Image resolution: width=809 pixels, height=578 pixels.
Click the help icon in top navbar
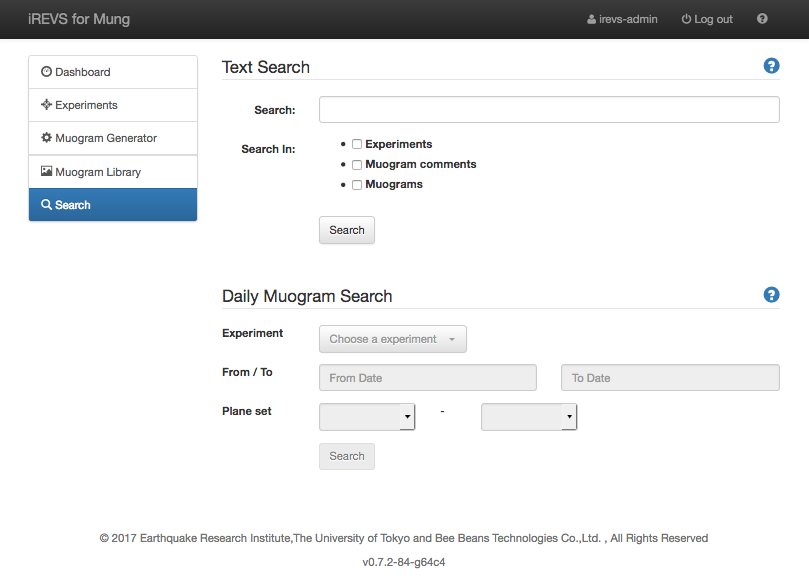[762, 19]
